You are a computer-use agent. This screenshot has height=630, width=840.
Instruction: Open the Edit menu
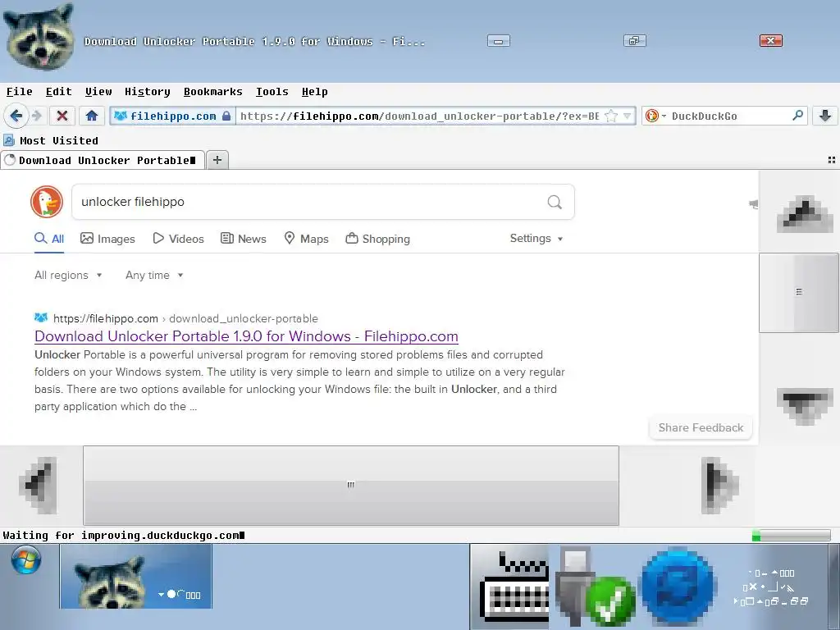click(58, 92)
